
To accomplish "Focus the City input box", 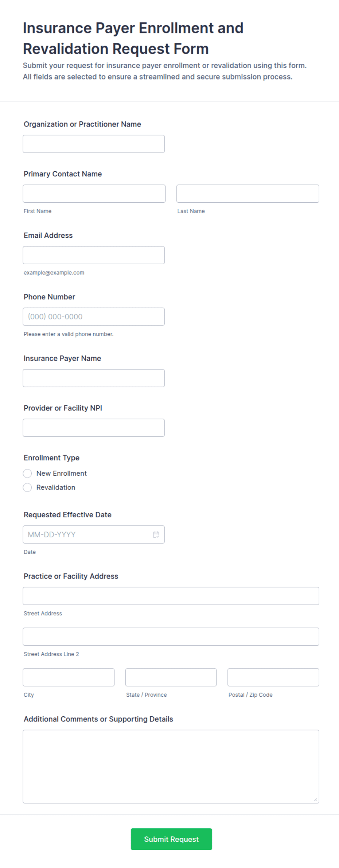I will tap(69, 677).
